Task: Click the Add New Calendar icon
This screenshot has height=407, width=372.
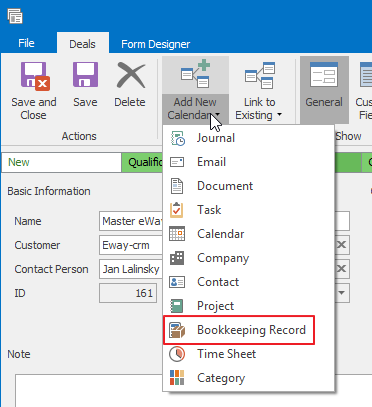Action: tap(195, 73)
